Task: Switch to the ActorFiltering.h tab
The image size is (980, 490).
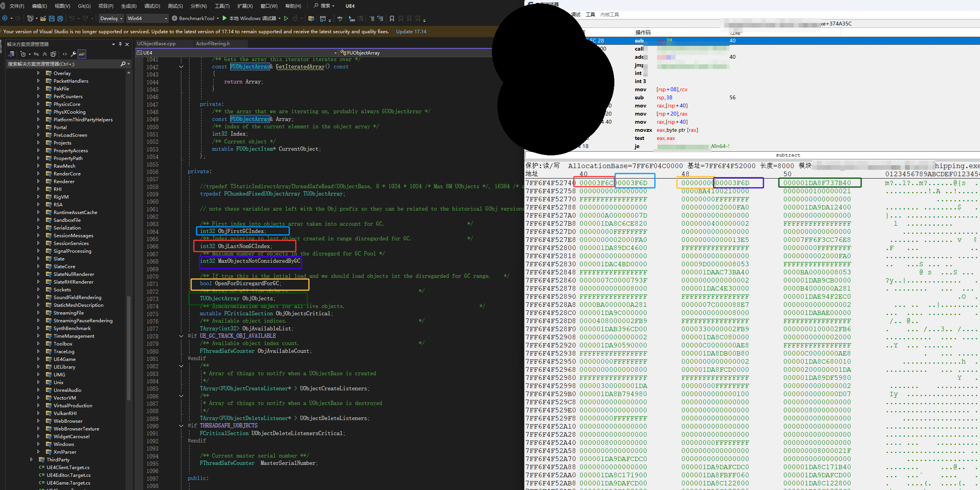Action: click(x=213, y=43)
